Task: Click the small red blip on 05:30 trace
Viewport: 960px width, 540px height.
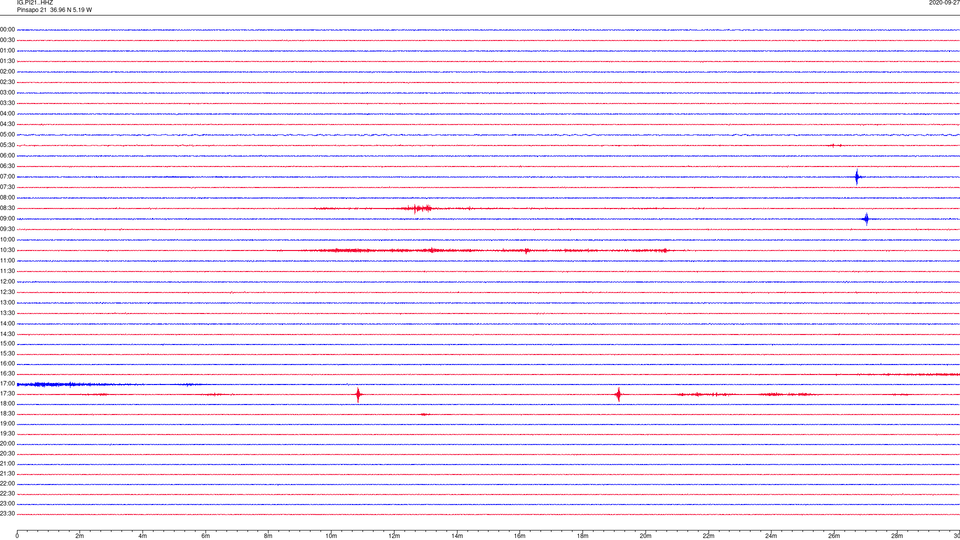Action: (834, 146)
